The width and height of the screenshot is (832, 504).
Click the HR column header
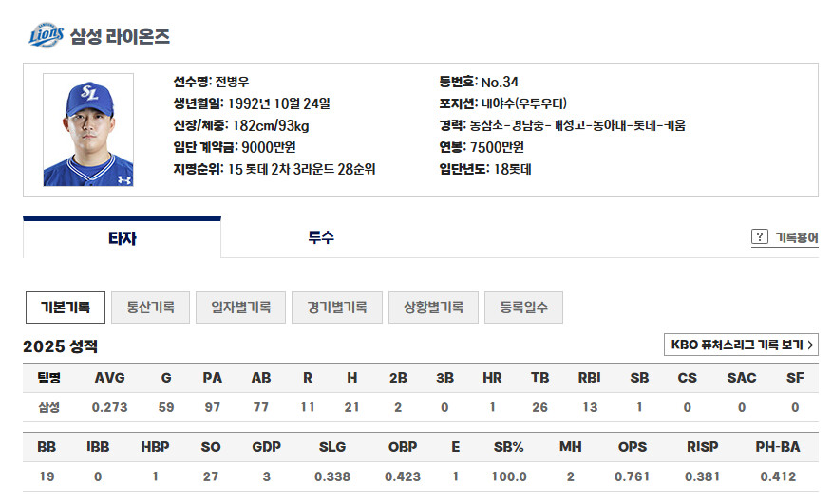coord(492,378)
